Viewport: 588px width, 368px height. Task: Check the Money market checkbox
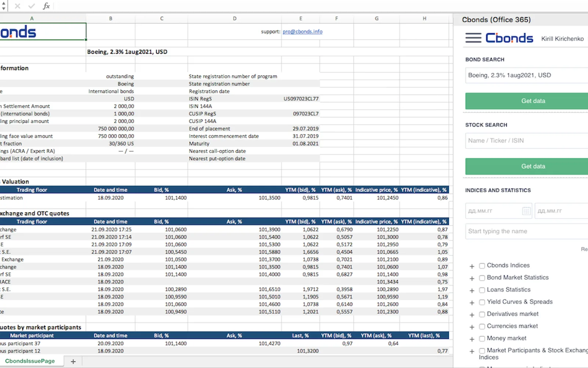click(x=482, y=339)
